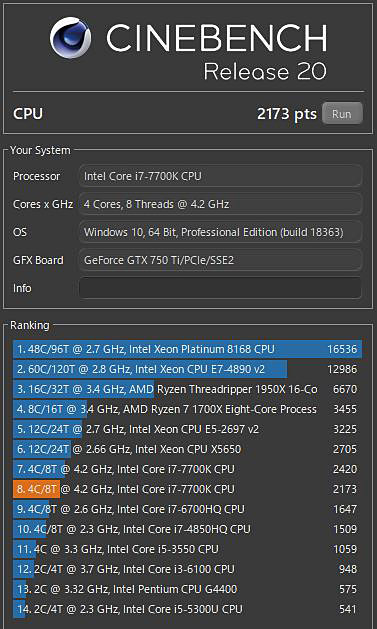Screen dimensions: 377x629
Task: Select the Xeon E7-4890 v2 ranking row
Action: pos(187,369)
